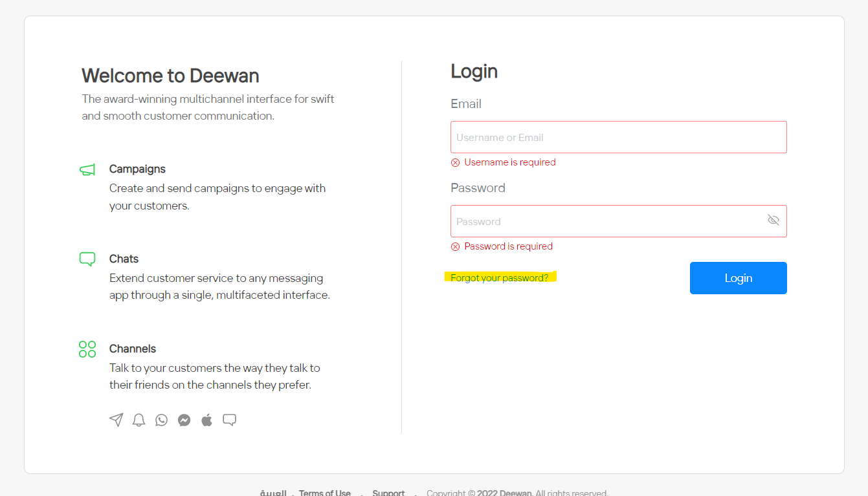Click the 'award-winning multichannel interface' tagline
Image resolution: width=868 pixels, height=496 pixels.
click(x=208, y=107)
